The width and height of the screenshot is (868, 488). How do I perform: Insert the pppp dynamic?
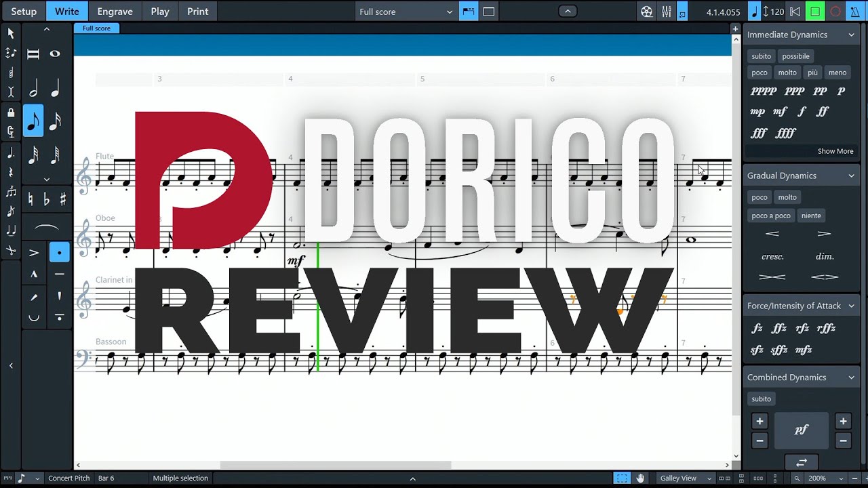[764, 90]
